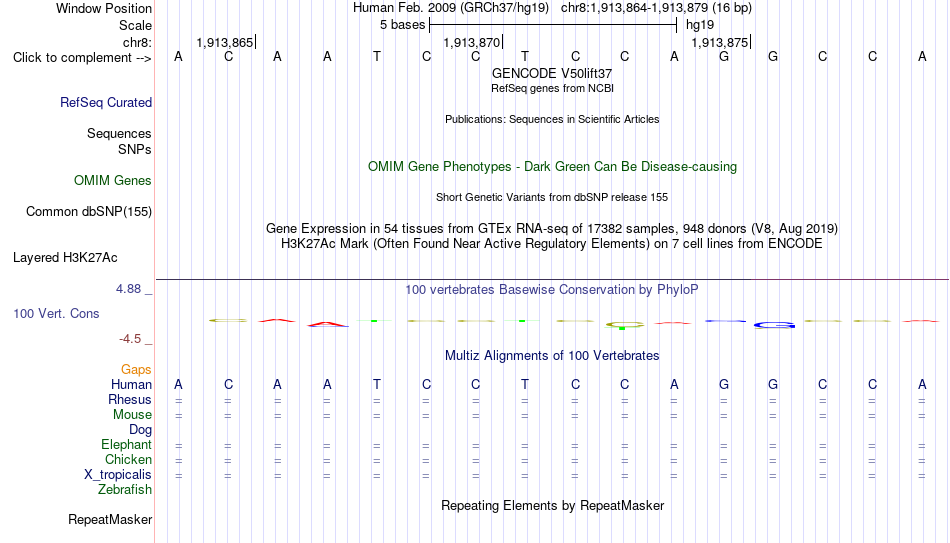950x543 pixels.
Task: Click 'RefSeq genes from NCBI' title
Action: [552, 88]
